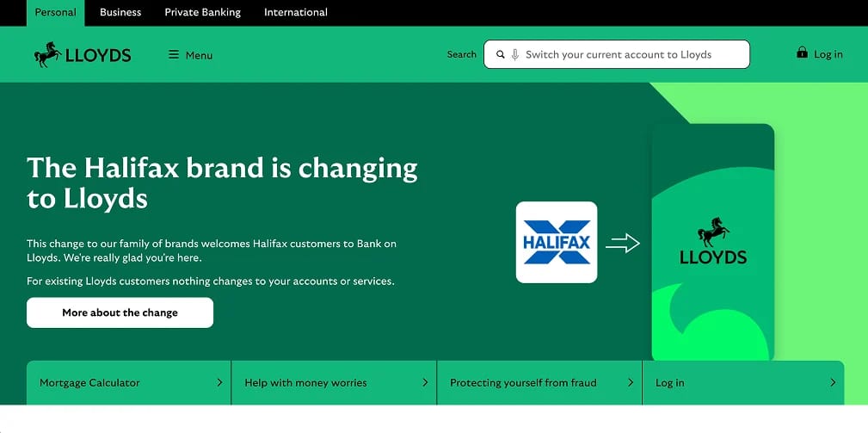
Task: Click the Log in quick-link text
Action: click(670, 382)
